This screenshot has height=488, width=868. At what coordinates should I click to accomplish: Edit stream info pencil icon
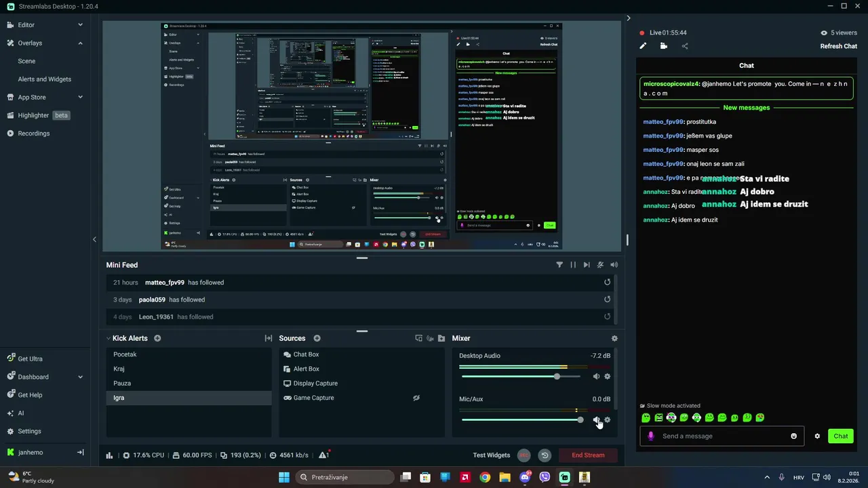(x=643, y=46)
